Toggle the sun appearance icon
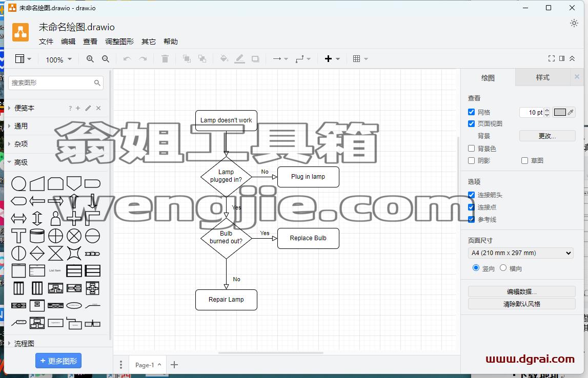Image resolution: width=588 pixels, height=378 pixels. coord(574,23)
